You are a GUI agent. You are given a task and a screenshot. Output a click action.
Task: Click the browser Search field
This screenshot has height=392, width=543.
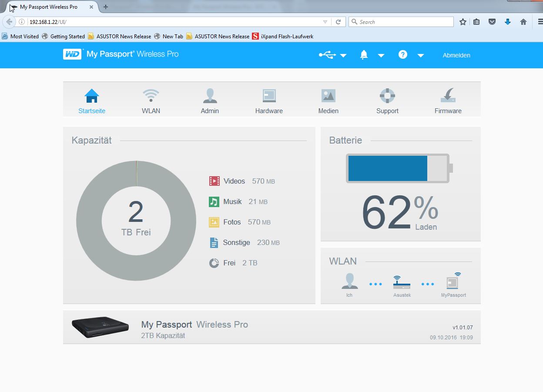click(x=401, y=22)
